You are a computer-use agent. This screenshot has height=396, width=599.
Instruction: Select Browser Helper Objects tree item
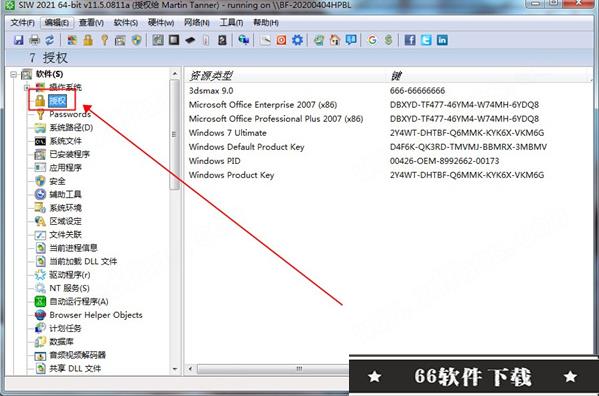point(96,315)
